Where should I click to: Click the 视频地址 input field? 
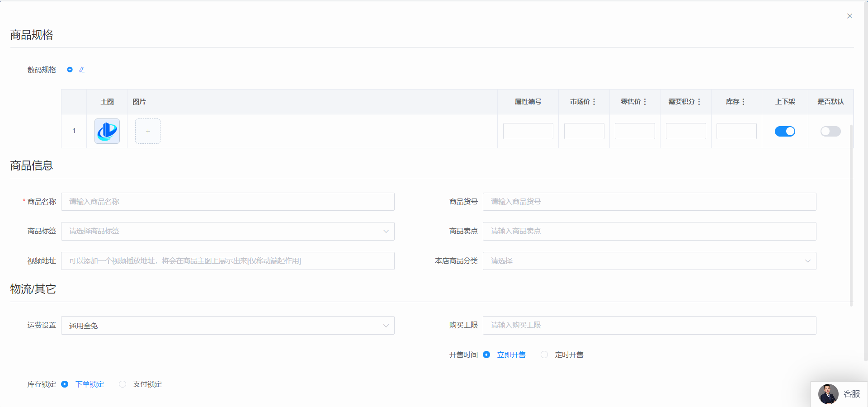tap(228, 261)
